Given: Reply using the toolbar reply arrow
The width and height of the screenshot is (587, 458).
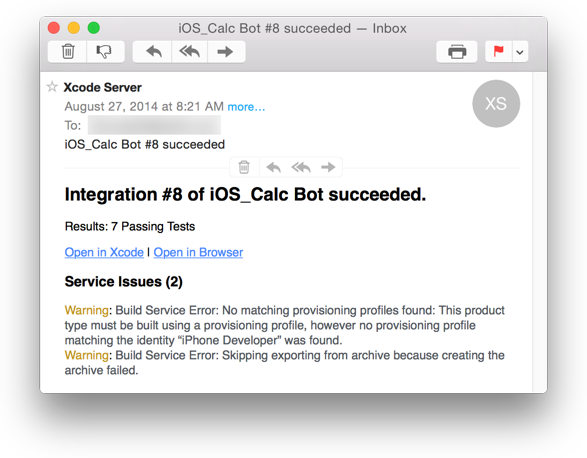Looking at the screenshot, I should pos(153,51).
